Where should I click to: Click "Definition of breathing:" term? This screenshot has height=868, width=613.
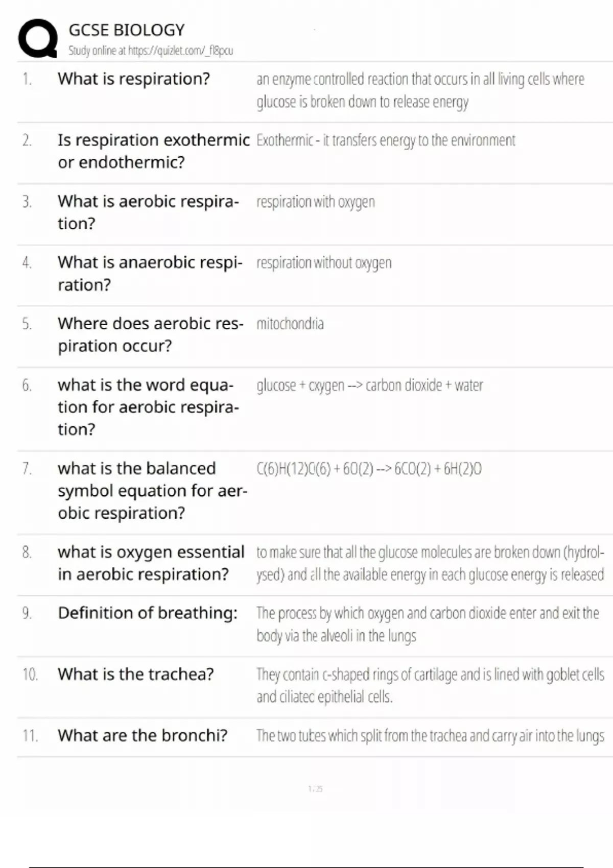pos(148,613)
